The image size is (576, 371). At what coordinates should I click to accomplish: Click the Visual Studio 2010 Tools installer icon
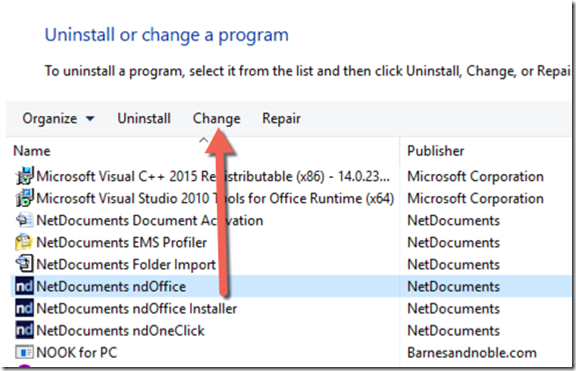point(25,198)
